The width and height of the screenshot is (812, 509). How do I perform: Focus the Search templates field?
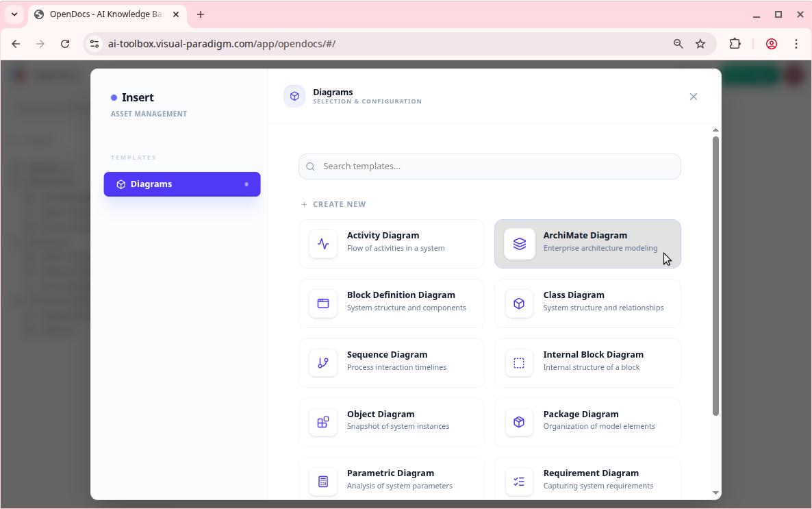[x=490, y=166]
